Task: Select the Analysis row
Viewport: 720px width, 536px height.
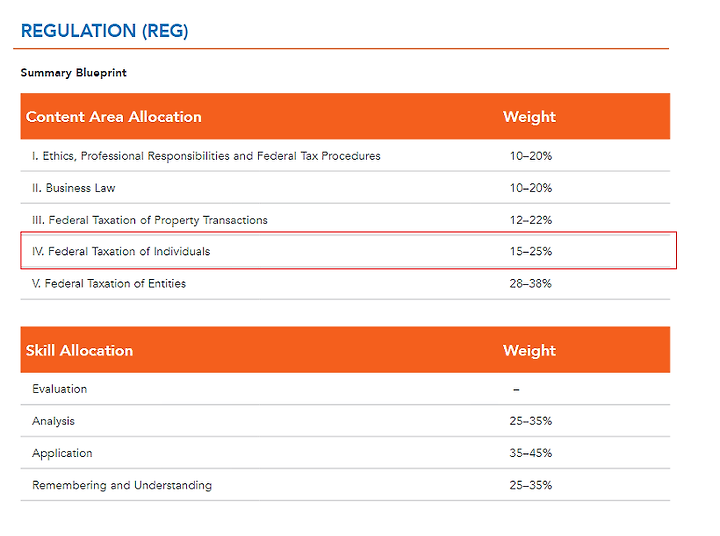Action: coord(345,421)
